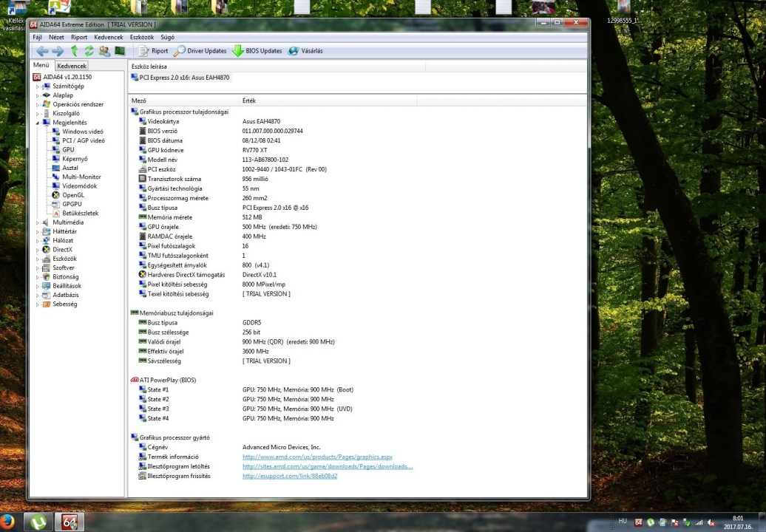Open uTorrent from the taskbar

(x=38, y=522)
